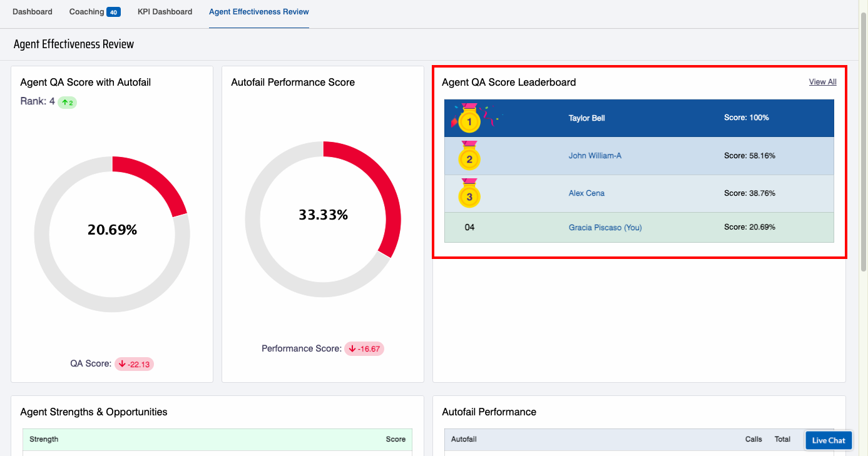Select Gracia Piscaso (You) in leaderboard

coord(605,228)
